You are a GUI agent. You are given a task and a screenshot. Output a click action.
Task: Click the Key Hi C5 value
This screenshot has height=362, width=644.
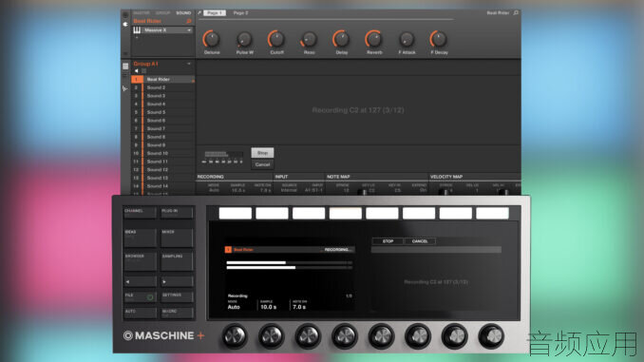[397, 190]
